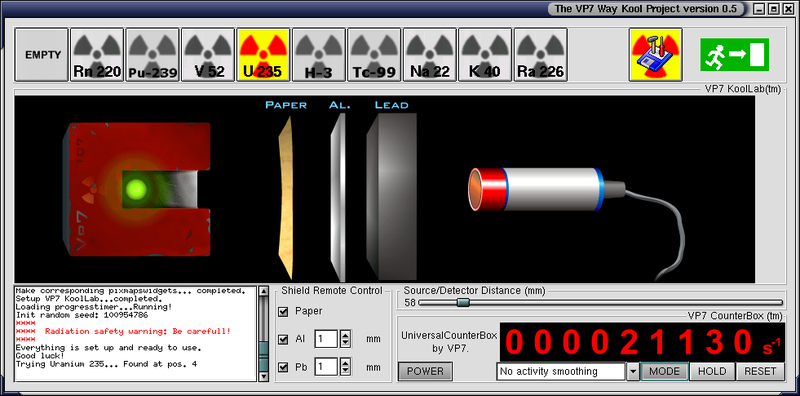Click the Source/Detector Distance slider handle
800x396 pixels.
point(463,303)
